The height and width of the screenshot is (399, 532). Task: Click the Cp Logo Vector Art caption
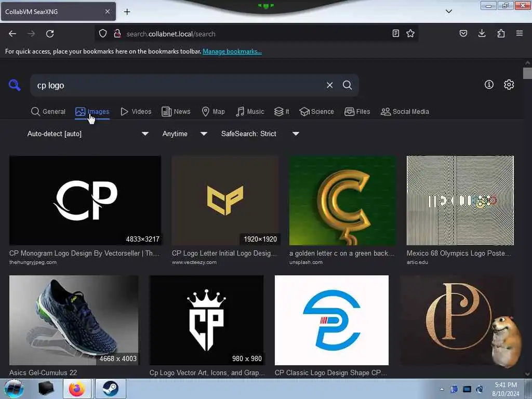click(x=207, y=373)
